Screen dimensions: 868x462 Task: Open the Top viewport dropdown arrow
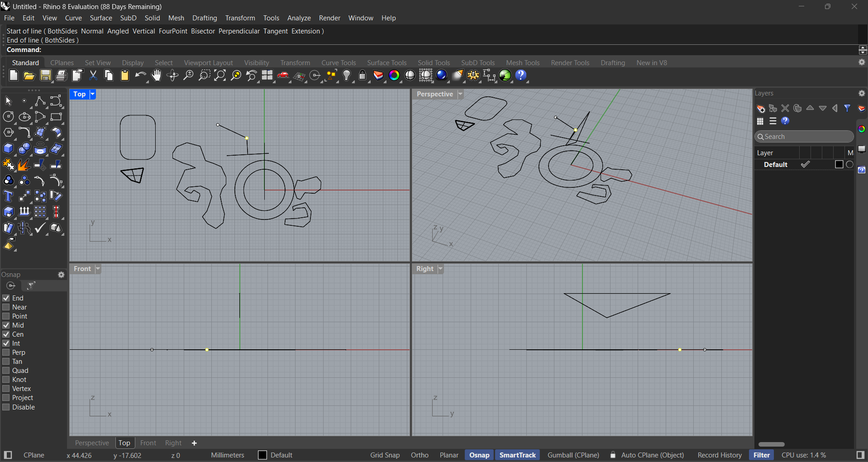(x=93, y=94)
